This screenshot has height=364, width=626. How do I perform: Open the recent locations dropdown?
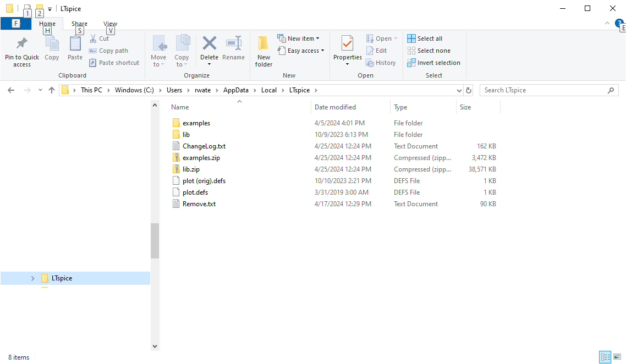40,90
